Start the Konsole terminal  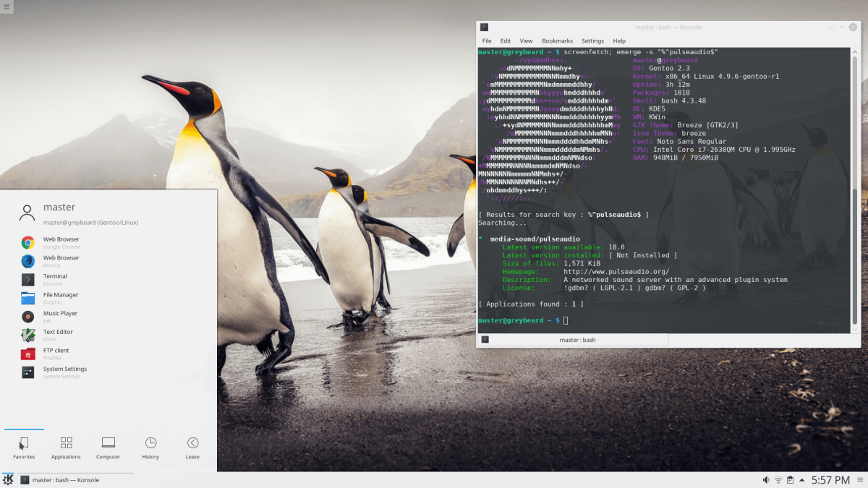[56, 280]
